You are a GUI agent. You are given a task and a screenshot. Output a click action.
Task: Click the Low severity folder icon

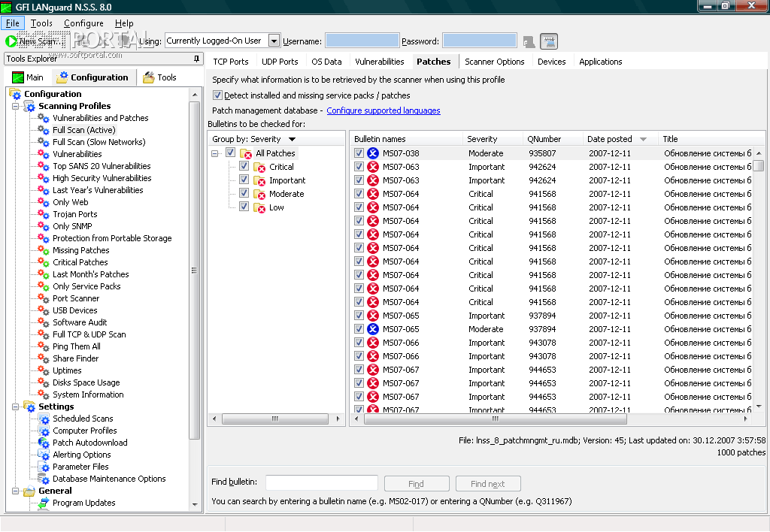[x=259, y=207]
